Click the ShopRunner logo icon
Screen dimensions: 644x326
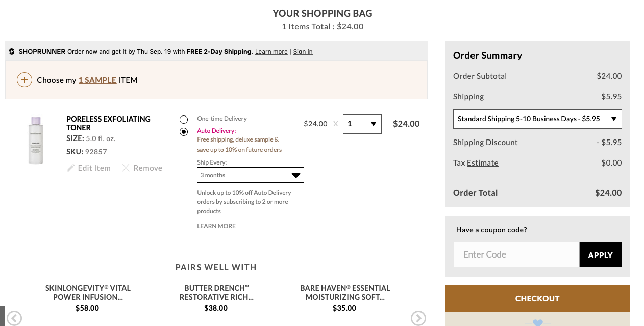pos(12,51)
